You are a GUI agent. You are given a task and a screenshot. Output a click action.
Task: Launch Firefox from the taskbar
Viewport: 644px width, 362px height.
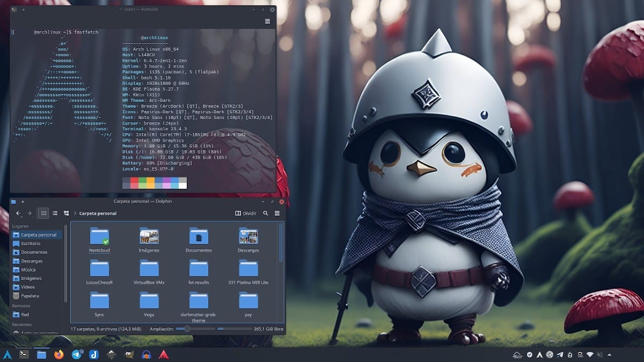[59, 354]
